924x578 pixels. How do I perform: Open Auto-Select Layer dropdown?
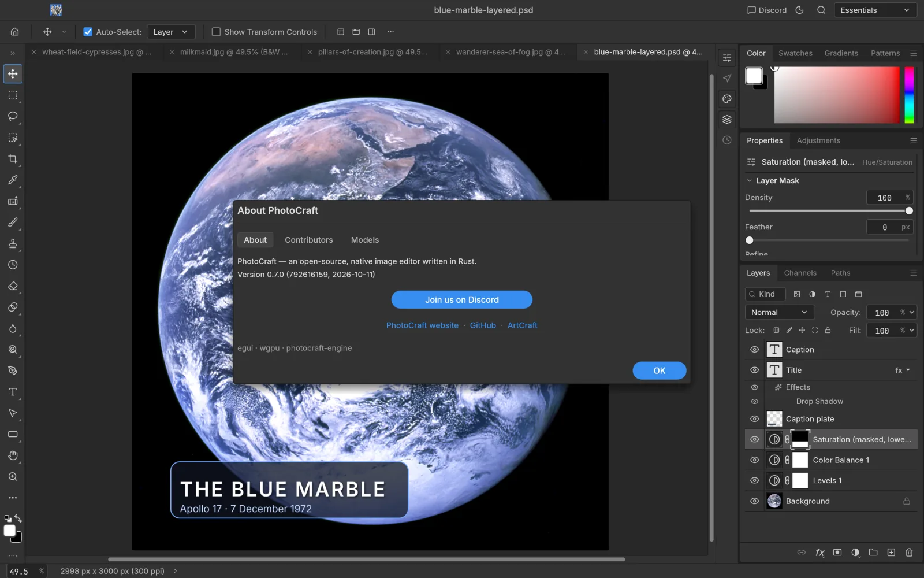(171, 32)
